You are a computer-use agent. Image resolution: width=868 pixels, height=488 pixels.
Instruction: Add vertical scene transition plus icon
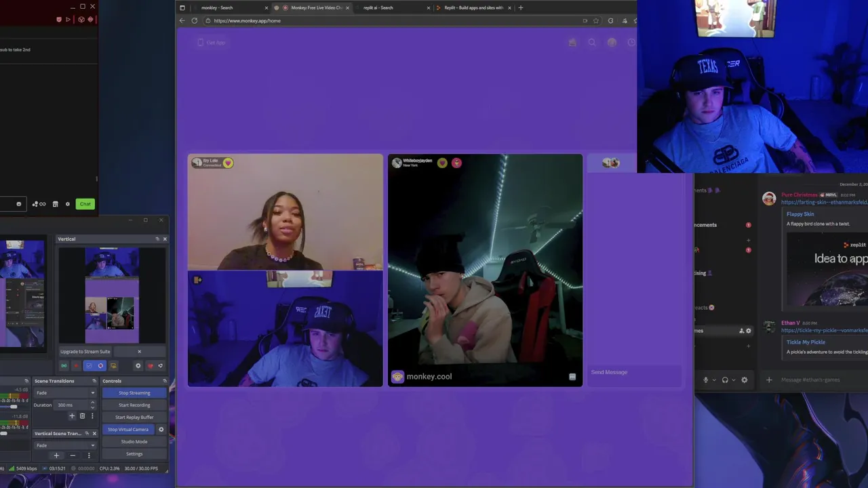(x=56, y=455)
